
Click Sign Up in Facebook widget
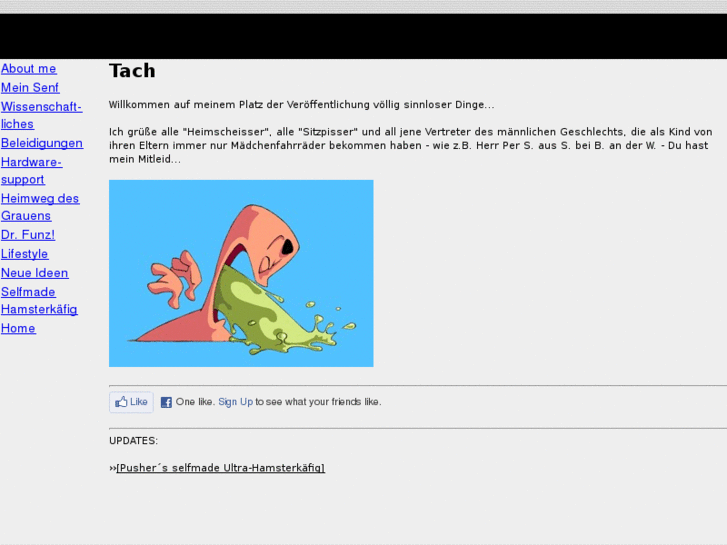click(236, 402)
